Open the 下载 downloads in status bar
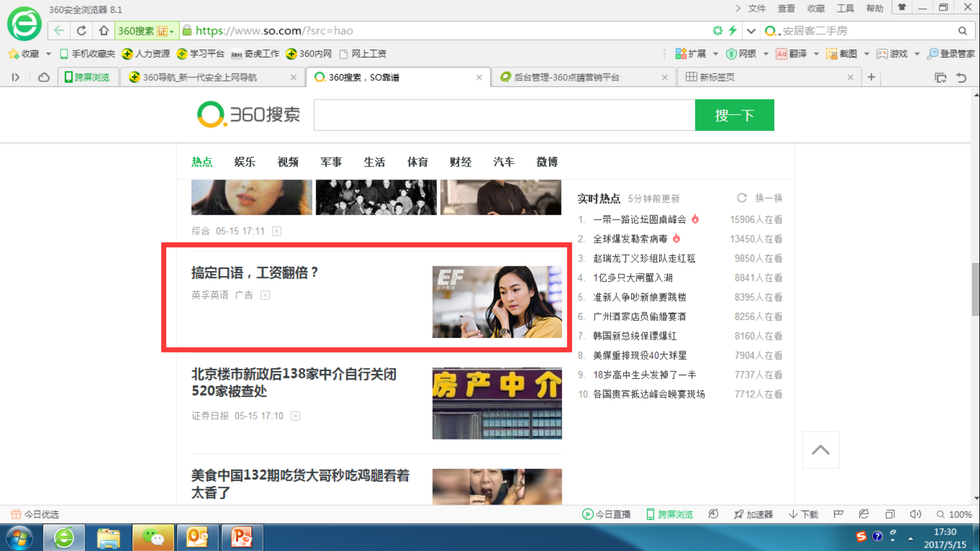 (x=803, y=514)
